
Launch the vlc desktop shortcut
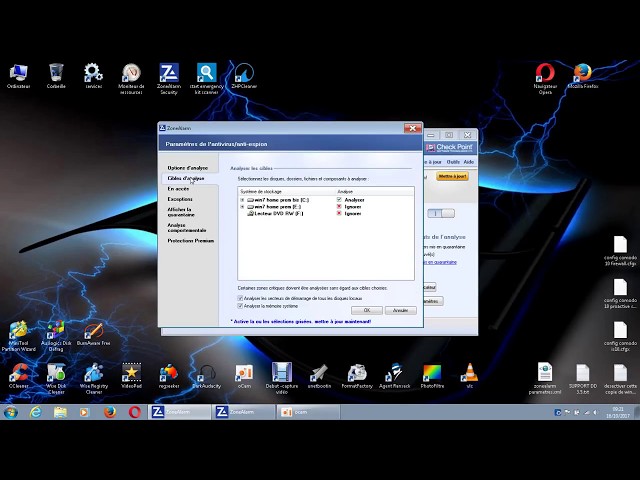469,376
